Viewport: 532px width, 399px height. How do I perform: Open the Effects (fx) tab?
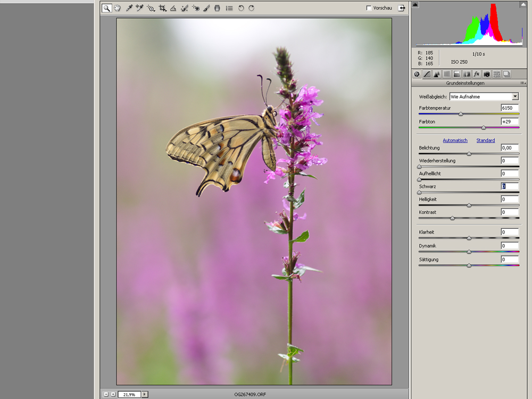(x=477, y=74)
